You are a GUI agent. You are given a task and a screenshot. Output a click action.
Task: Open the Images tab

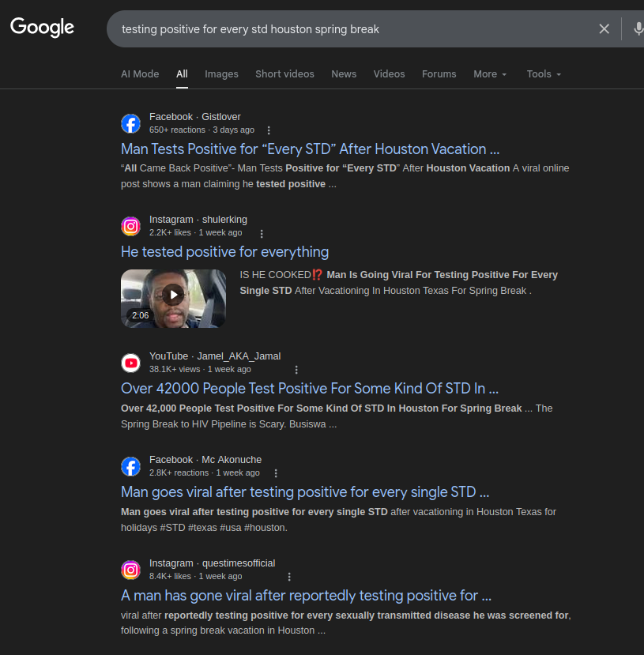click(221, 74)
